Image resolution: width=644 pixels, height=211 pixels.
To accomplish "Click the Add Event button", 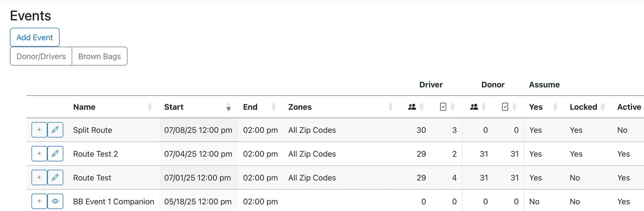I will coord(35,37).
